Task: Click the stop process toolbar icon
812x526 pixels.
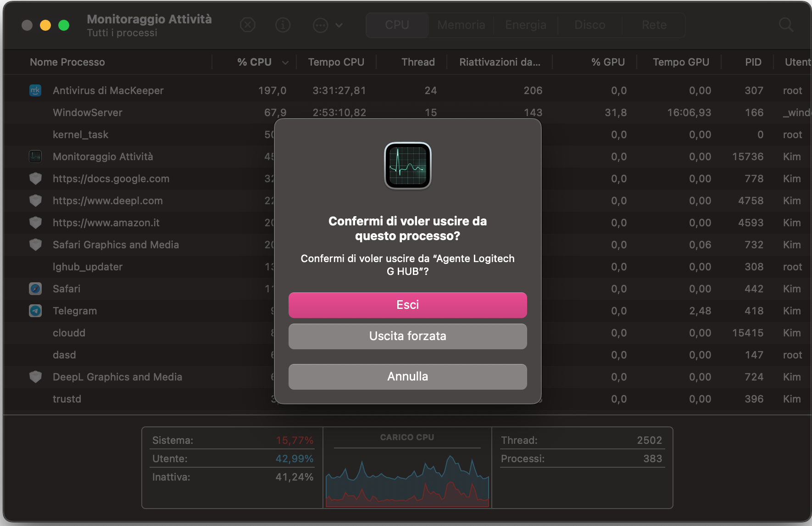Action: coord(248,25)
